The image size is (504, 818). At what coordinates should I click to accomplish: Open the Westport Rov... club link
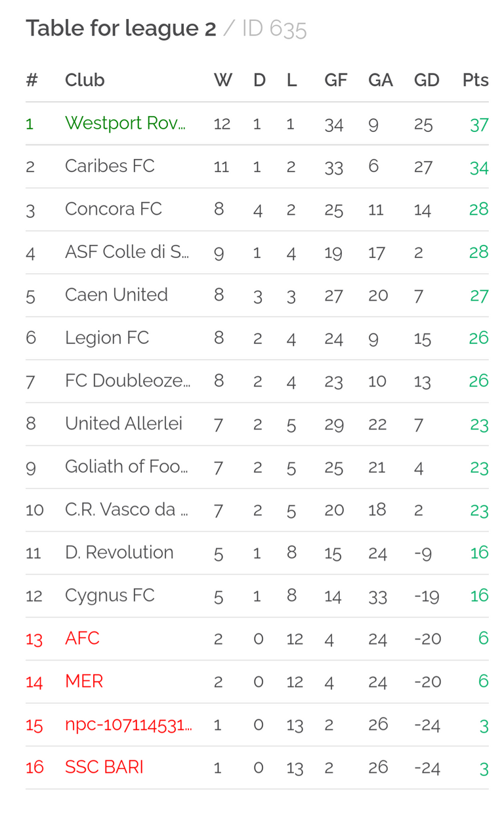125,123
